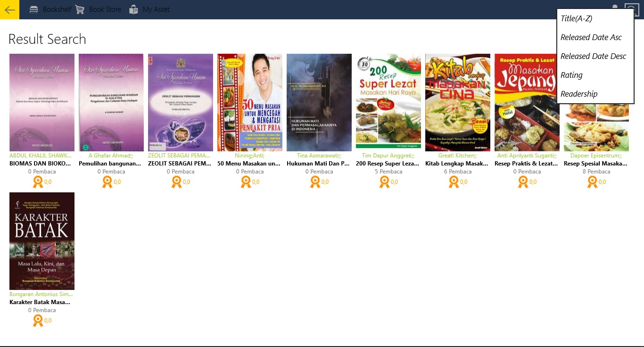
Task: Click the Book Store shopping cart icon
Action: [x=80, y=9]
